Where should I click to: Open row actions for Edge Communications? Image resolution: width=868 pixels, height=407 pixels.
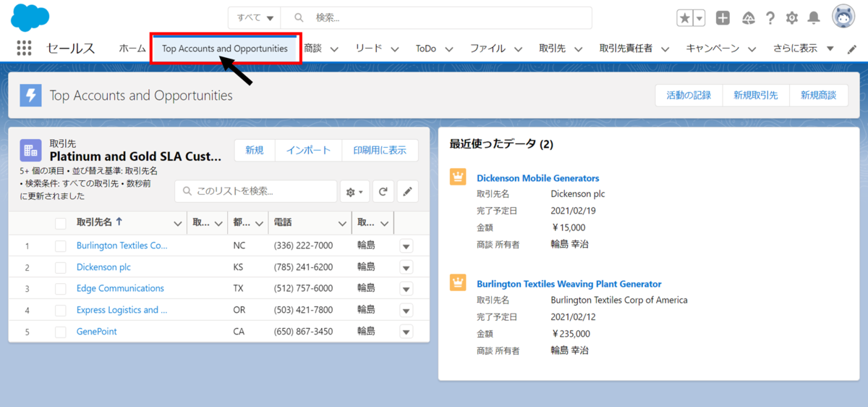click(x=406, y=288)
